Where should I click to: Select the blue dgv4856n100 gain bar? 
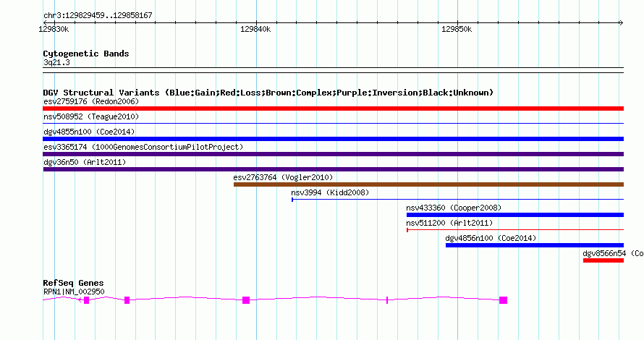tap(535, 245)
